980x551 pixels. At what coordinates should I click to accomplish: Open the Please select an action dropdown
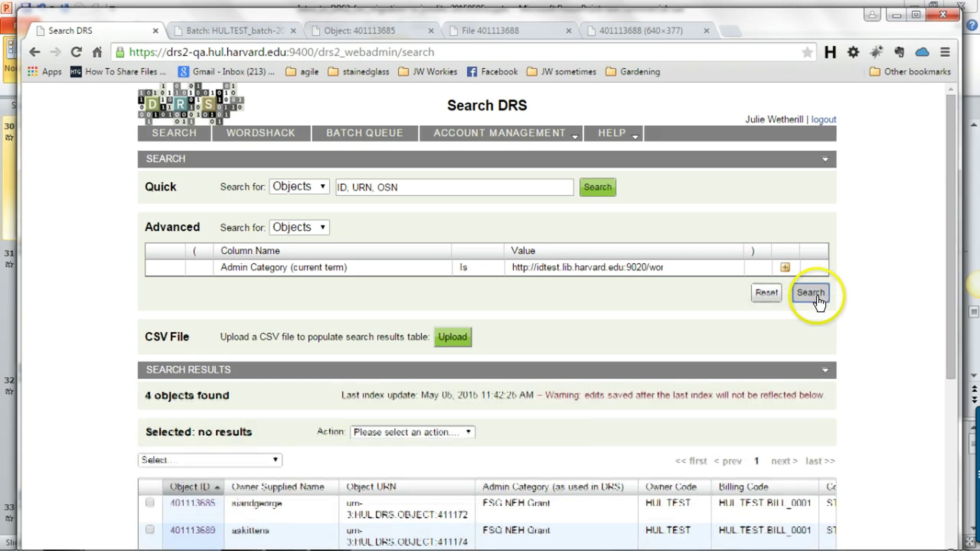coord(412,432)
